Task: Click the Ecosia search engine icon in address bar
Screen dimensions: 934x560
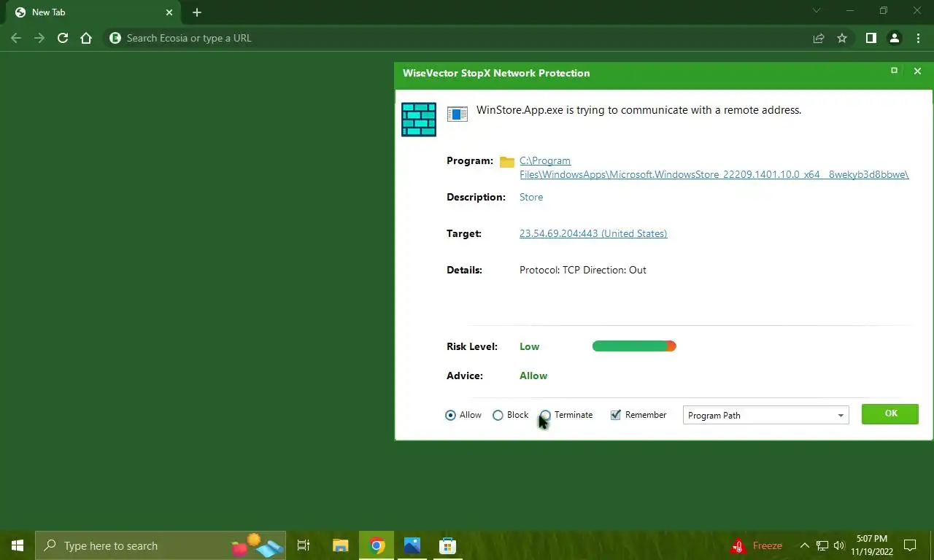Action: [115, 38]
